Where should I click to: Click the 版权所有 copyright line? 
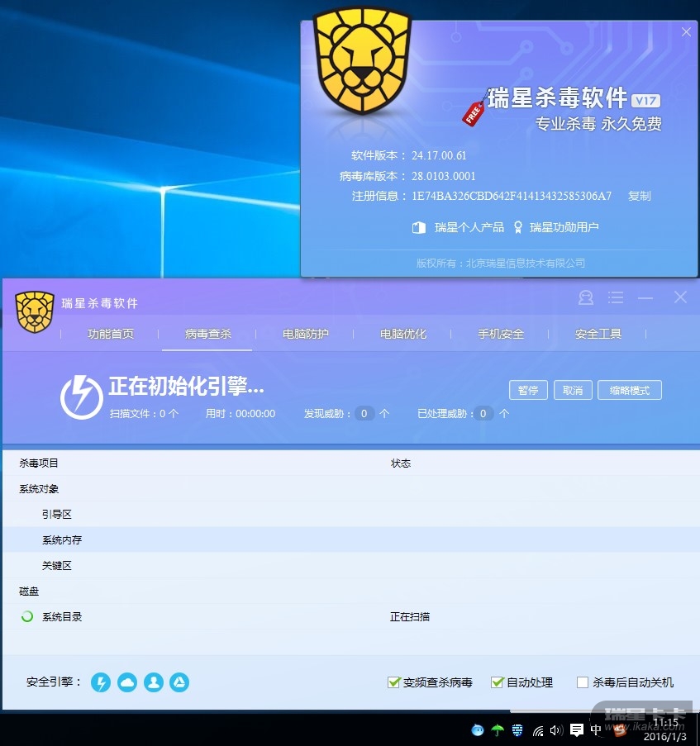[501, 263]
